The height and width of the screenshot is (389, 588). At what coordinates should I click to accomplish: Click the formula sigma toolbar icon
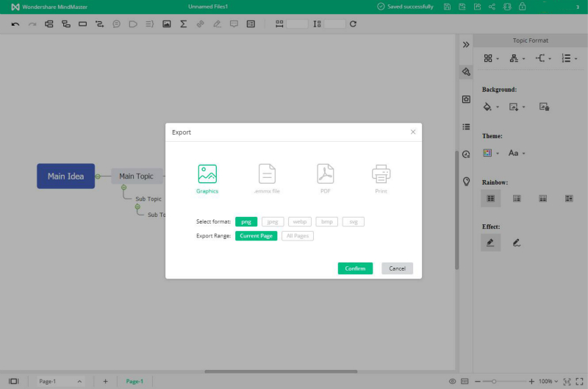click(183, 24)
